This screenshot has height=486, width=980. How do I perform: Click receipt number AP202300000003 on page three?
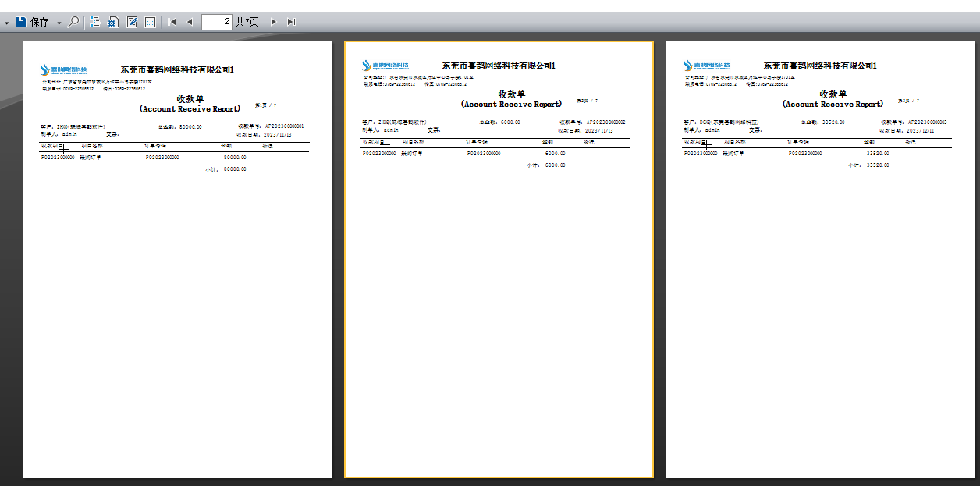[x=927, y=122]
